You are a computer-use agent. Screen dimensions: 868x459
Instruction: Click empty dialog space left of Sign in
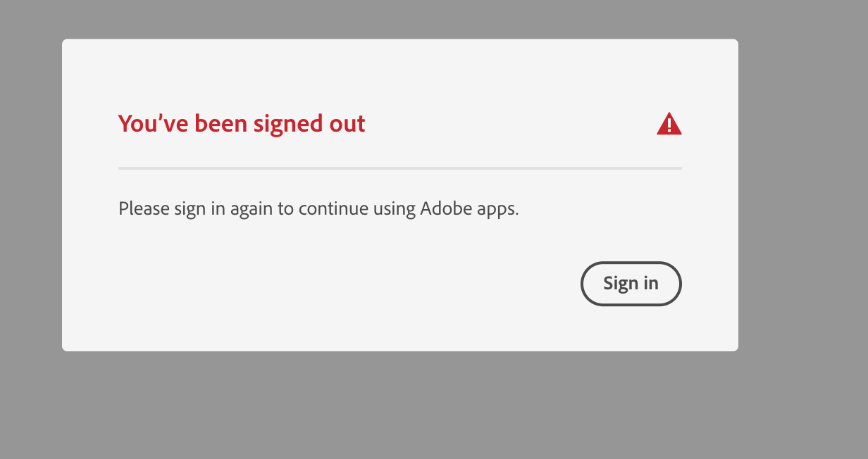(x=352, y=284)
